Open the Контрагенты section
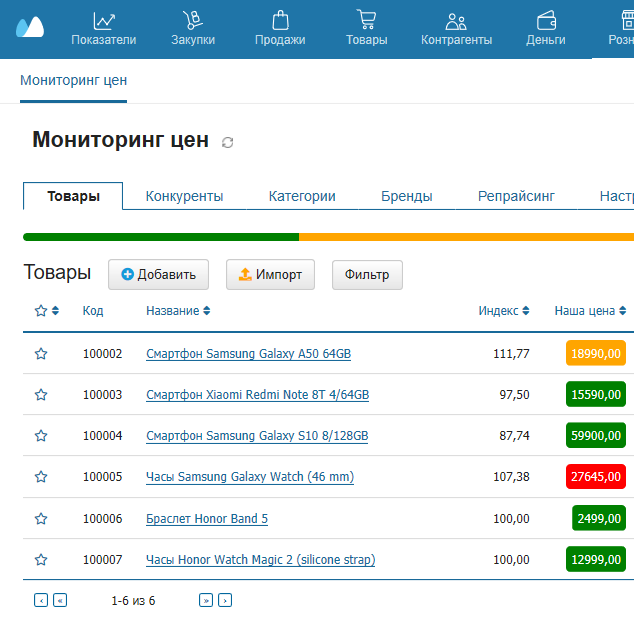The image size is (634, 634). click(x=456, y=28)
